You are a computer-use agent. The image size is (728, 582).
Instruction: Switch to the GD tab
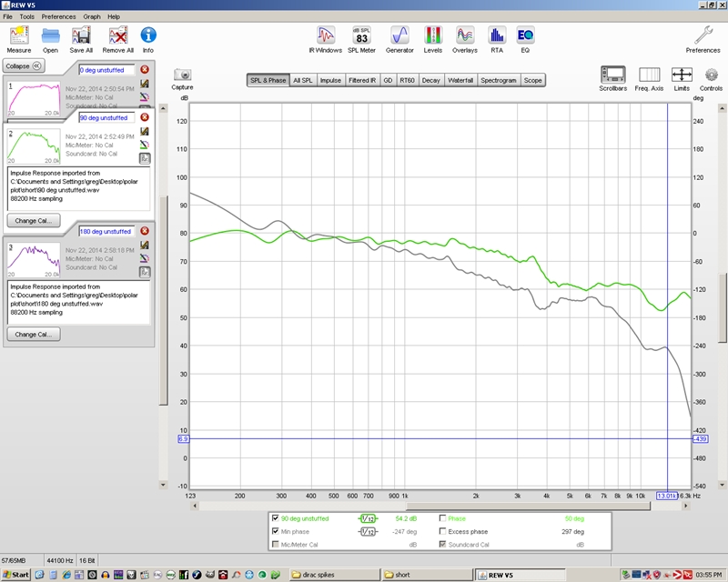pyautogui.click(x=389, y=80)
